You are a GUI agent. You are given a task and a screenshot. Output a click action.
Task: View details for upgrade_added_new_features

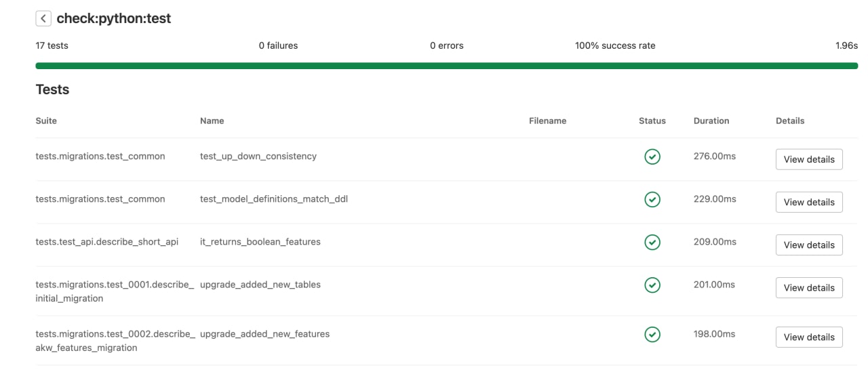809,337
